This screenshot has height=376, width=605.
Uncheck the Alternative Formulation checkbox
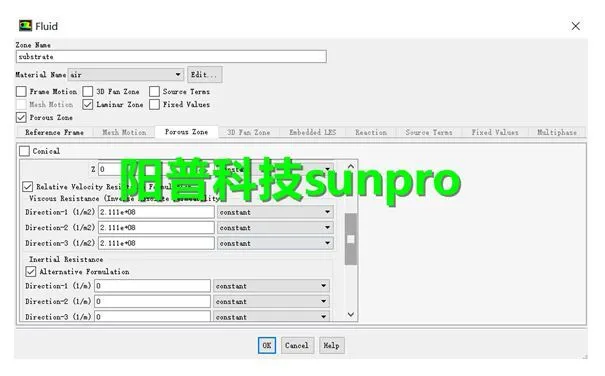coord(31,272)
